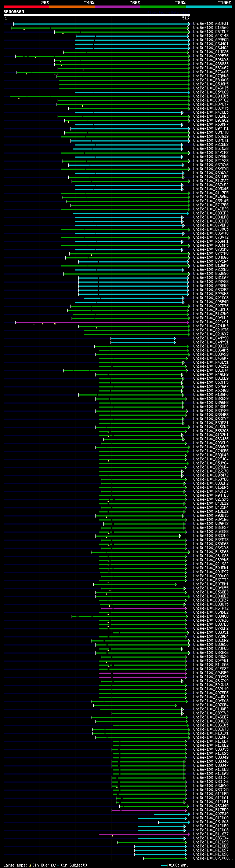
Task: Click the orange ~40% identity legend bar
Action: pos(72,7)
